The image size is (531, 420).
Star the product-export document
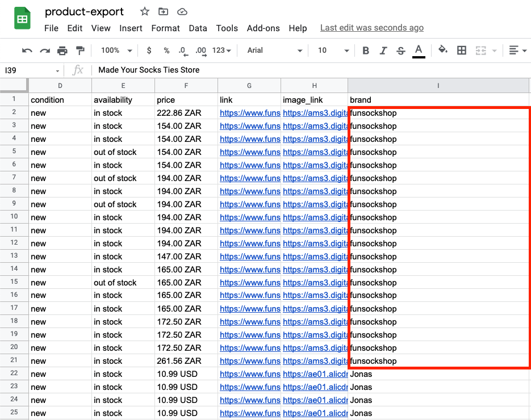(x=145, y=12)
